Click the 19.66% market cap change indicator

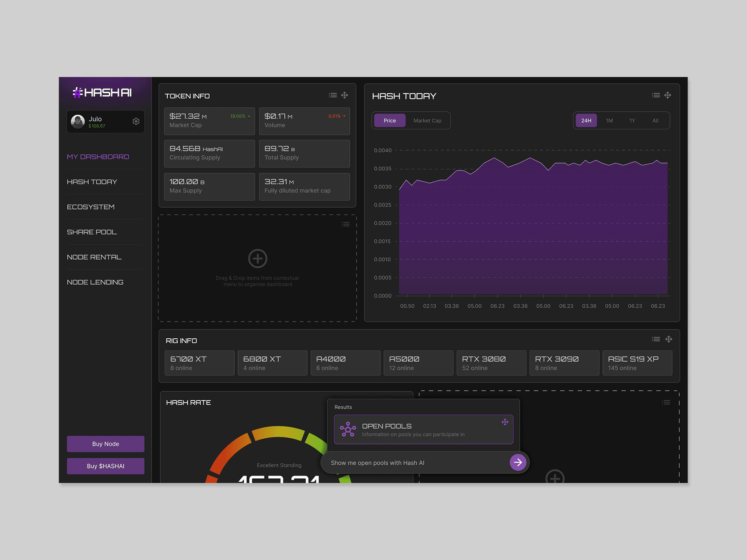point(240,116)
